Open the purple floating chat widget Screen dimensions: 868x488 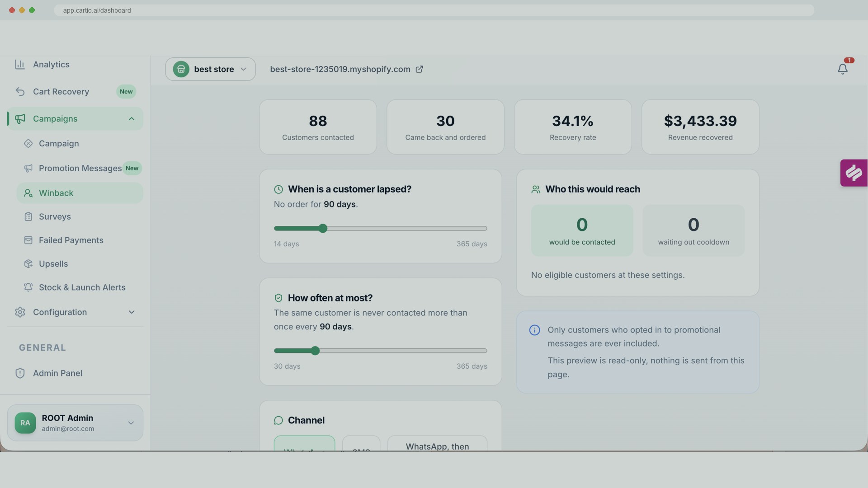[854, 173]
